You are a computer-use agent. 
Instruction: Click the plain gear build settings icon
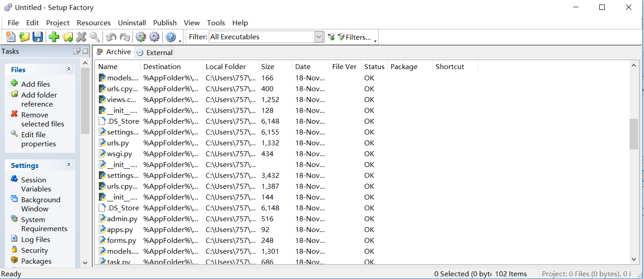[x=154, y=37]
